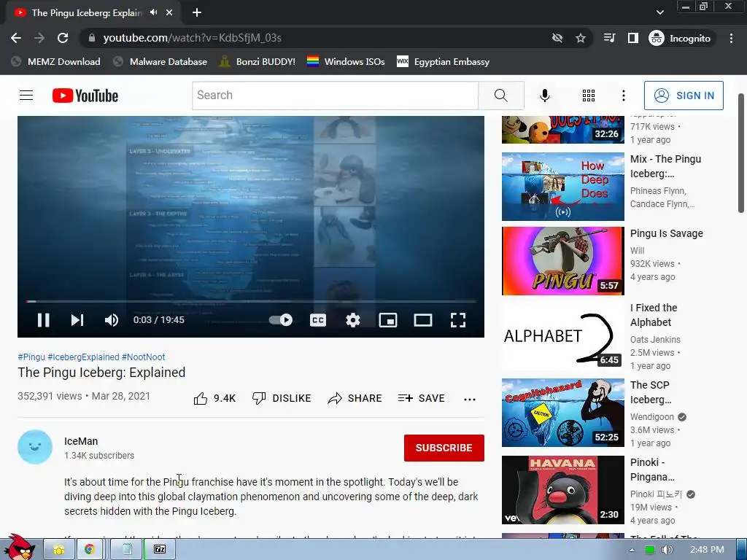
Task: Switch to miniplayer mode
Action: (x=388, y=320)
